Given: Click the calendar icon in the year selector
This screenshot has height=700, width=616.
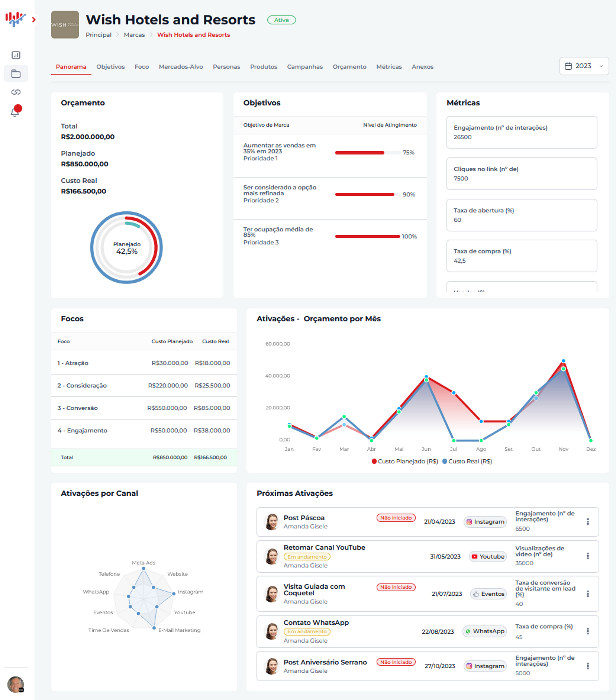Looking at the screenshot, I should 568,66.
